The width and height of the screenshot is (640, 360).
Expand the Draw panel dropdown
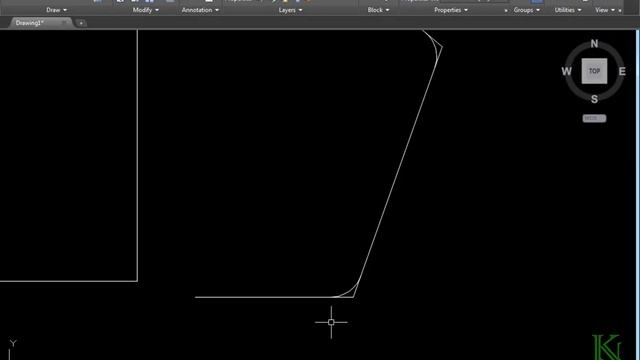pyautogui.click(x=56, y=10)
